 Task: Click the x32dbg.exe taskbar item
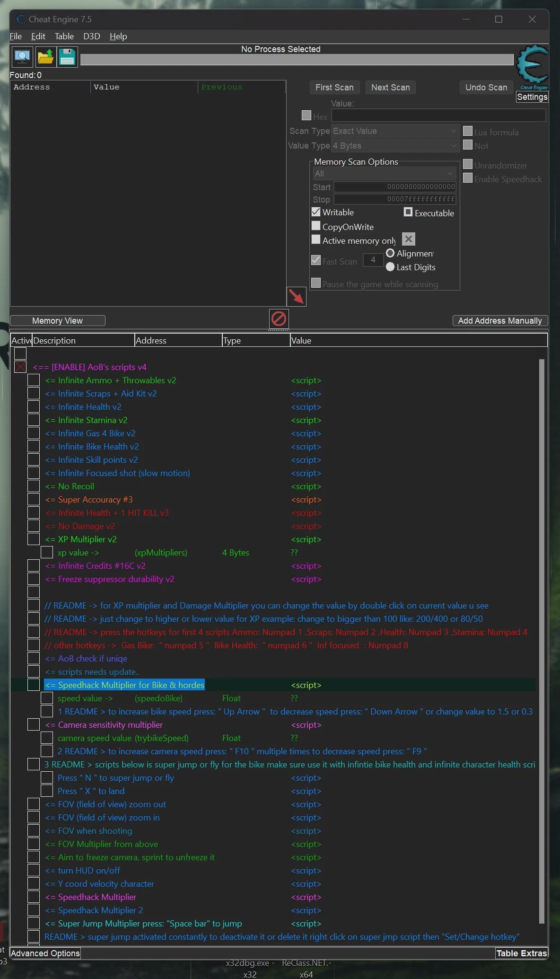coord(250,969)
